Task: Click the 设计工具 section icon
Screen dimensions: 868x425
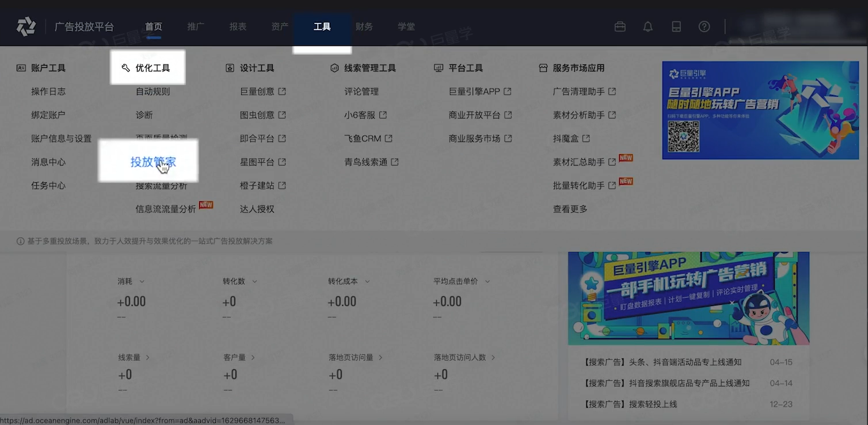Action: (x=230, y=68)
